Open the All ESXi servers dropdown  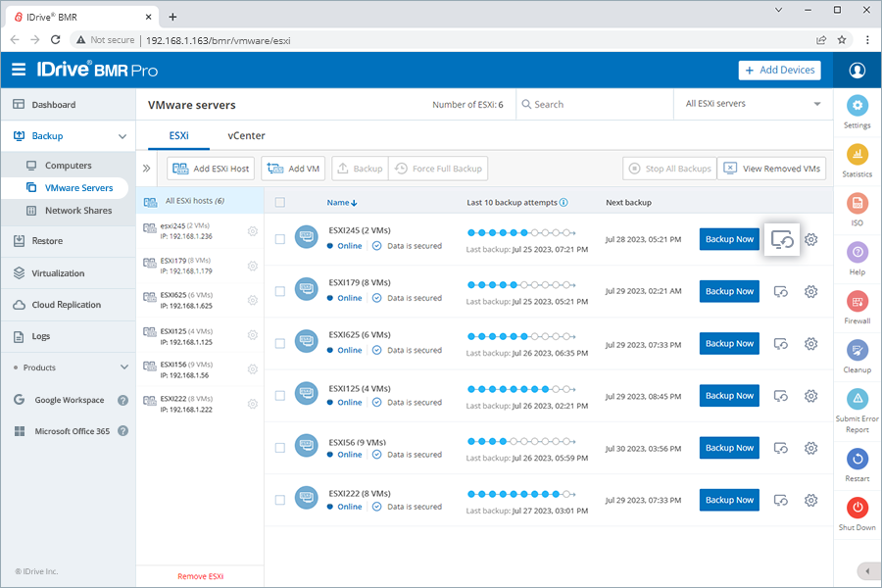(753, 104)
